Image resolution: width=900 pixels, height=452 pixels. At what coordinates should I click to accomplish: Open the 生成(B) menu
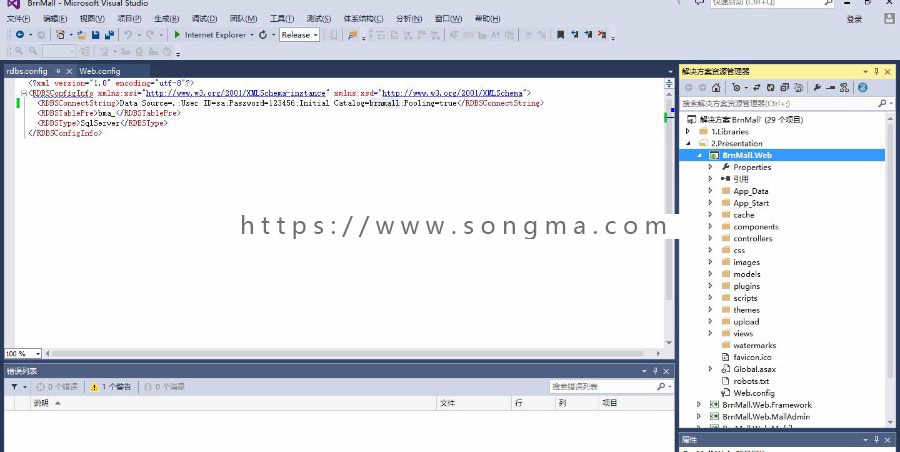166,19
